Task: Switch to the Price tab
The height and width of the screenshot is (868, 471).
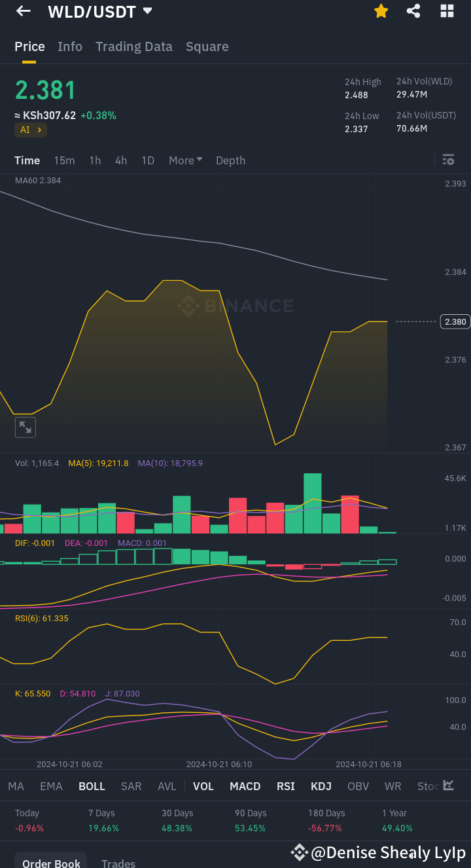Action: click(29, 46)
